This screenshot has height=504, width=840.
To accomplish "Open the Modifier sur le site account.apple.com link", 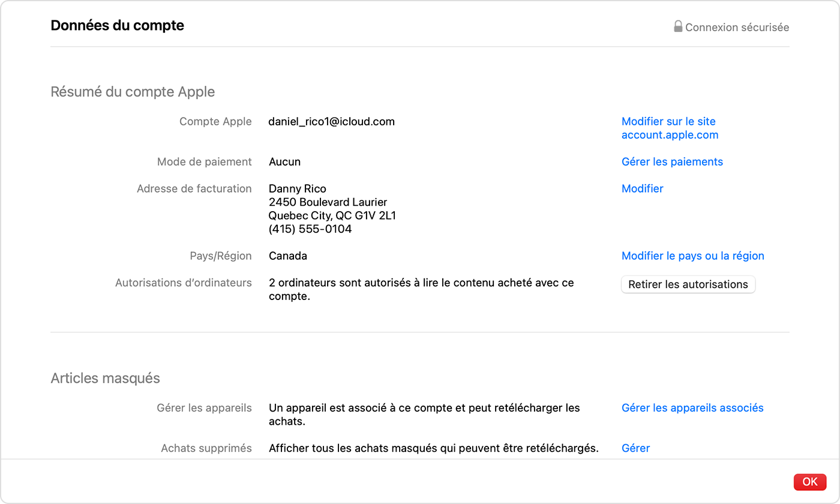I will [x=670, y=128].
